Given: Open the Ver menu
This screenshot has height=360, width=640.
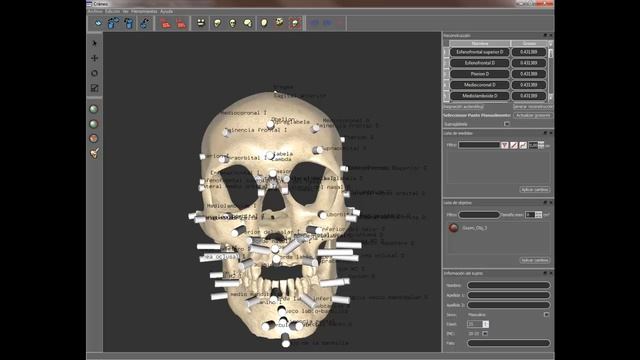Looking at the screenshot, I should pos(125,11).
